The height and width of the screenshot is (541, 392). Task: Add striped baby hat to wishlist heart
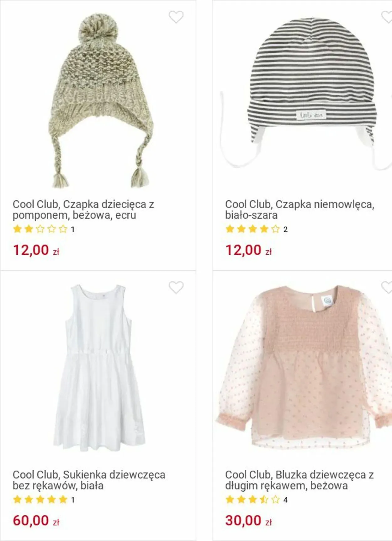pos(387,17)
